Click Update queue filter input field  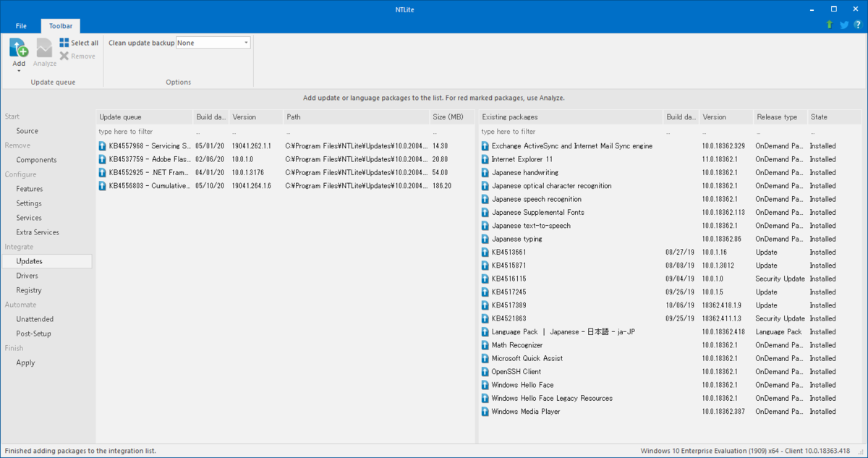(144, 132)
